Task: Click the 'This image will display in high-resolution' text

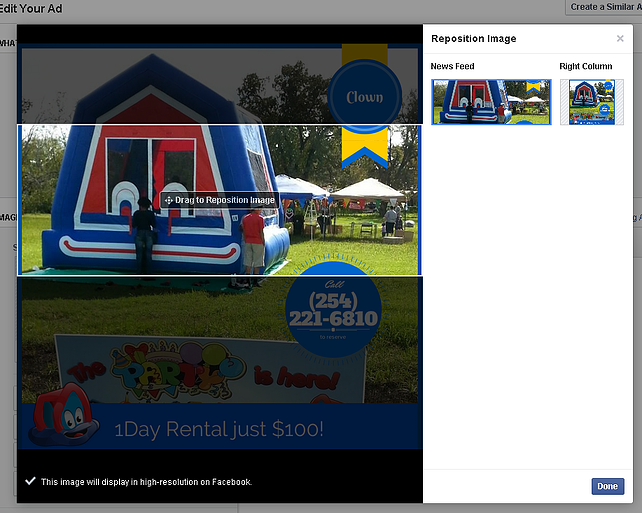Action: click(x=146, y=482)
